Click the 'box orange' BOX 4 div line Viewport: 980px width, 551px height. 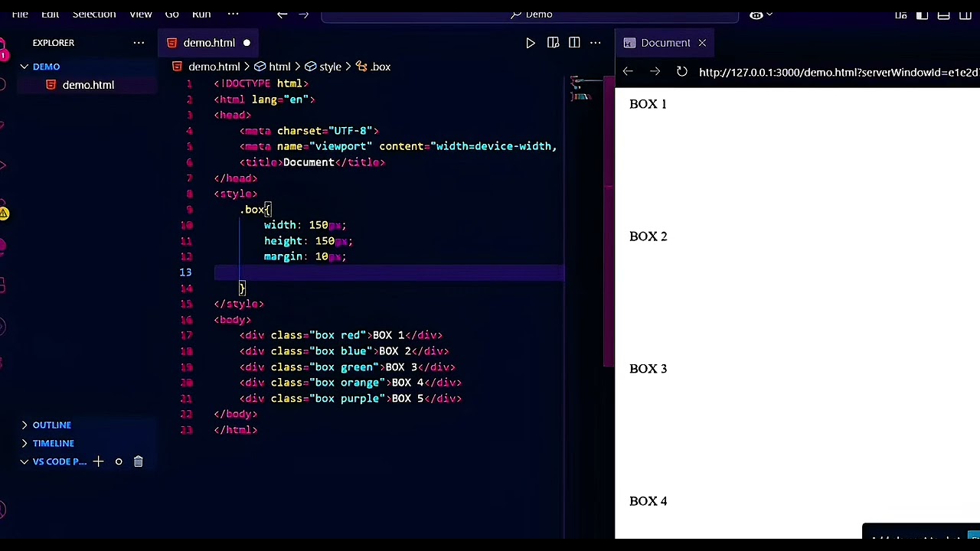click(x=350, y=383)
